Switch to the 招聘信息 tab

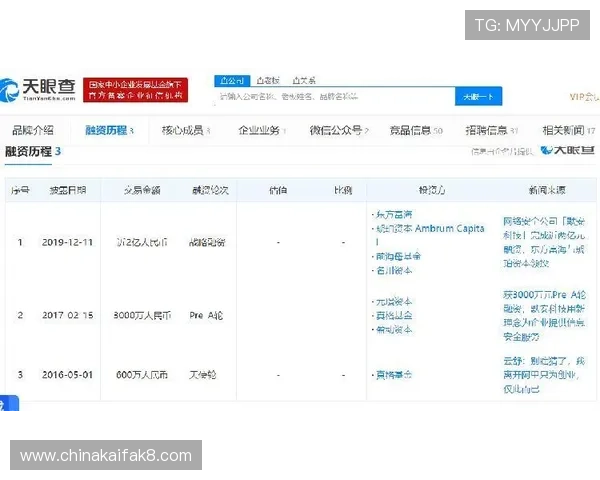[492, 131]
